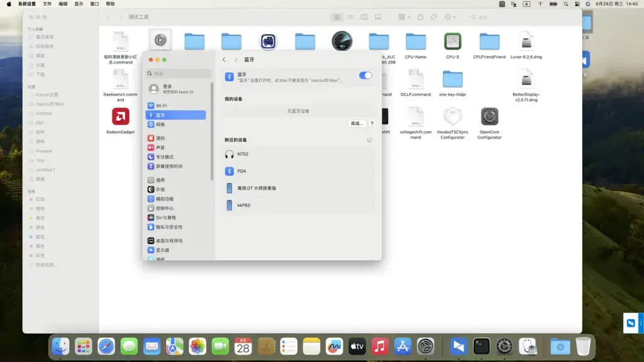Select OpenCore Configurator app in Finder
Screen dimensions: 644x362
[x=489, y=123]
